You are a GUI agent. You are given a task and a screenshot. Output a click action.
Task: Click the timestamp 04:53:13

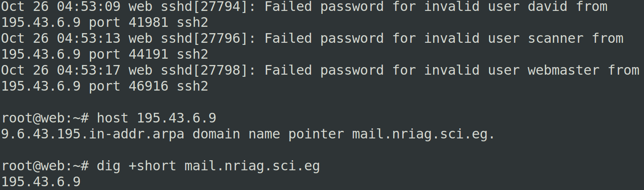pos(89,38)
